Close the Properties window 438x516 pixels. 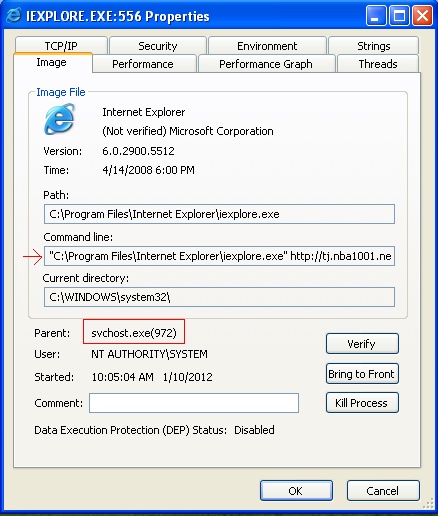(422, 15)
